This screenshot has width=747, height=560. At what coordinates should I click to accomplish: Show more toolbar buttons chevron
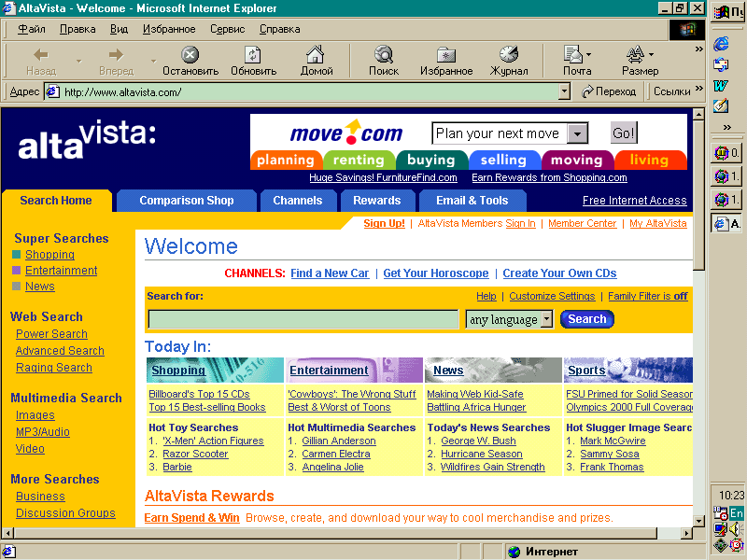point(698,49)
